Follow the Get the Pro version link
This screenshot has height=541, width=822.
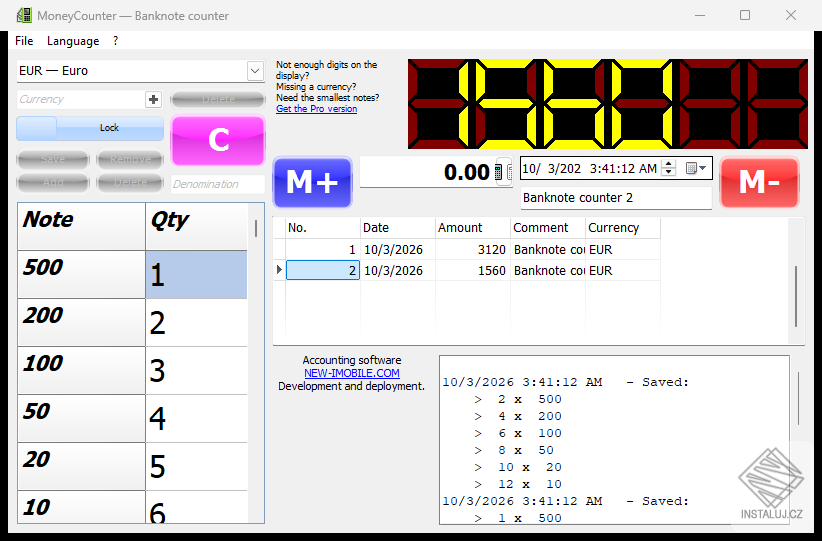(316, 109)
